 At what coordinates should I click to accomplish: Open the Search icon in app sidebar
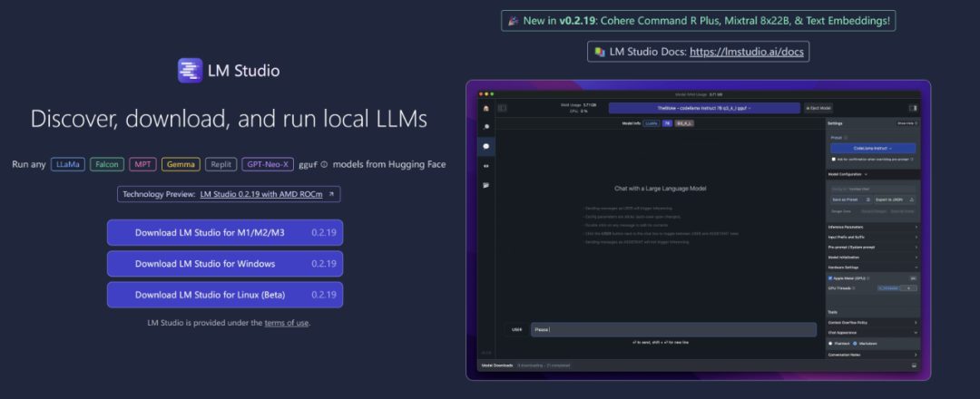(485, 127)
